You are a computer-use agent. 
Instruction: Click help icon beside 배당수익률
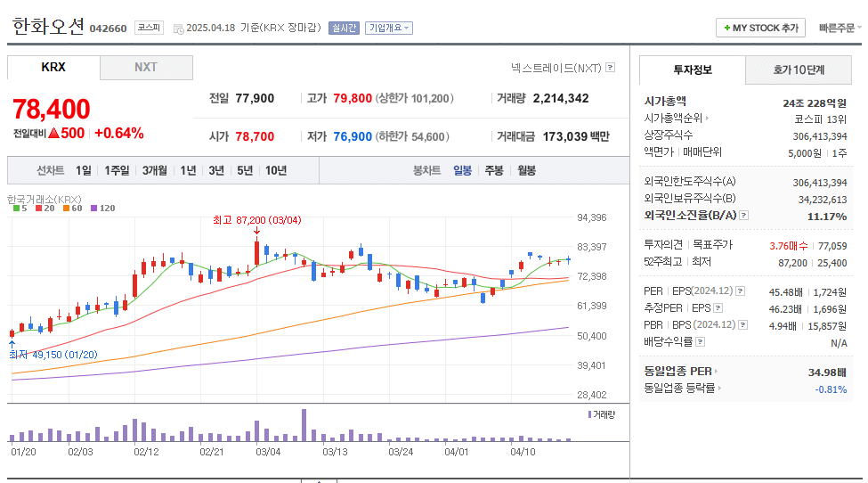tap(701, 342)
